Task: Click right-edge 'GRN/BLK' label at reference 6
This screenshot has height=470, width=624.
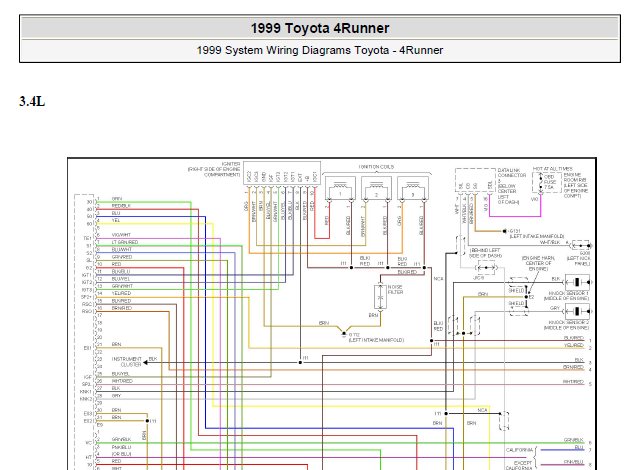Action: coord(573,440)
